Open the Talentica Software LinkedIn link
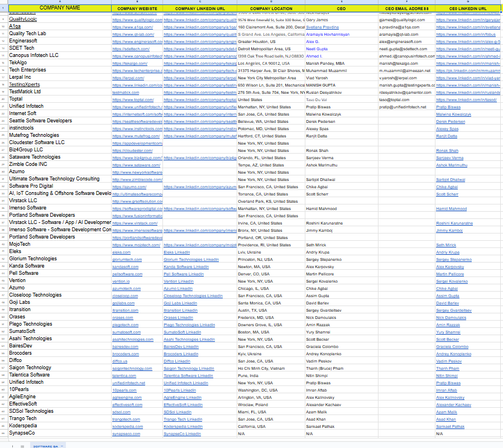The image size is (503, 448). click(188, 376)
